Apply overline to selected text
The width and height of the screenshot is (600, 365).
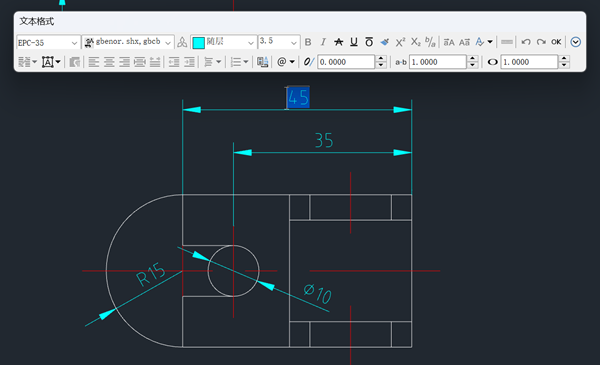[369, 42]
